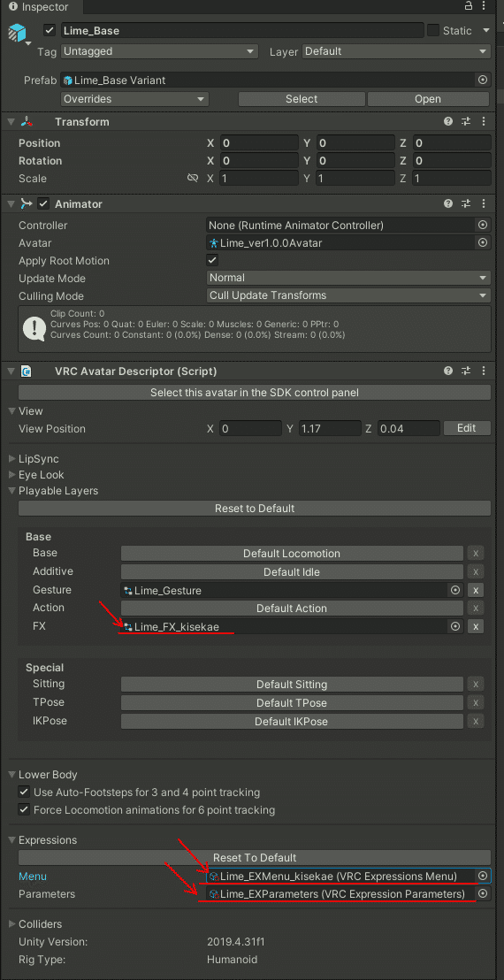Viewport: 504px width, 980px height.
Task: Click the Scale Z value field
Action: [451, 178]
